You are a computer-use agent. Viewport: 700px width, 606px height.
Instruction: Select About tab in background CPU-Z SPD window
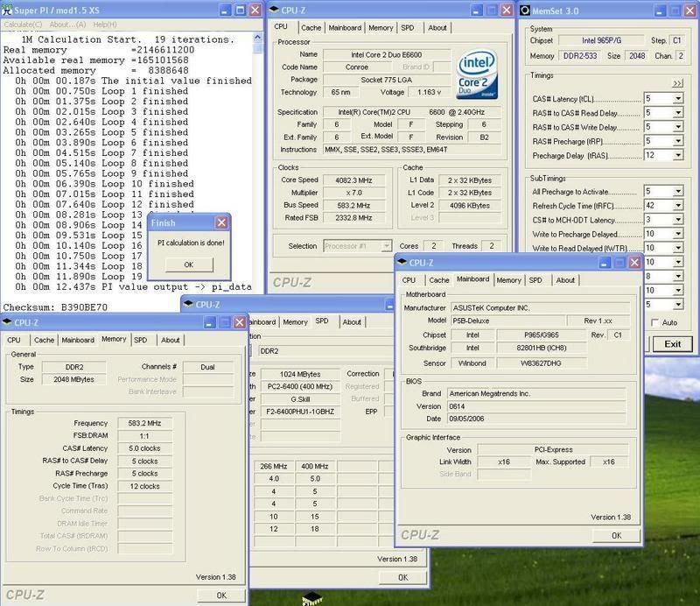tap(352, 322)
